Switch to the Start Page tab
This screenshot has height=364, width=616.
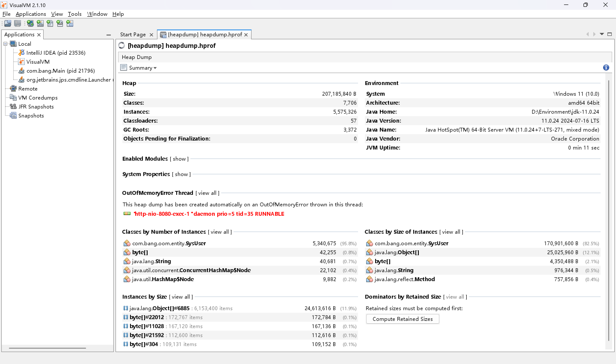tap(133, 35)
